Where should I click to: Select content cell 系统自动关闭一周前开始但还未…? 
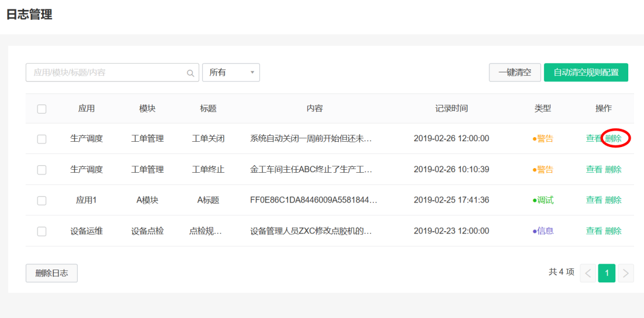point(311,139)
